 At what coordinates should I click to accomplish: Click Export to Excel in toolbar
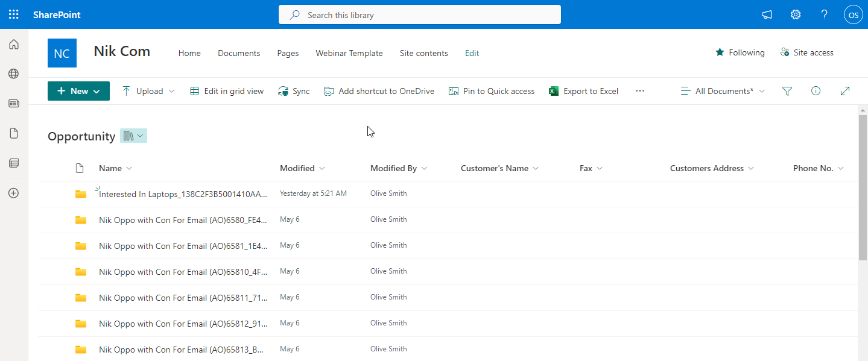(583, 91)
